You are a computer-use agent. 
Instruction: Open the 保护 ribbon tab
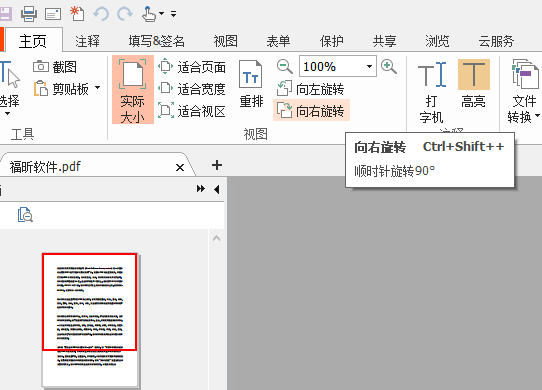[x=331, y=41]
